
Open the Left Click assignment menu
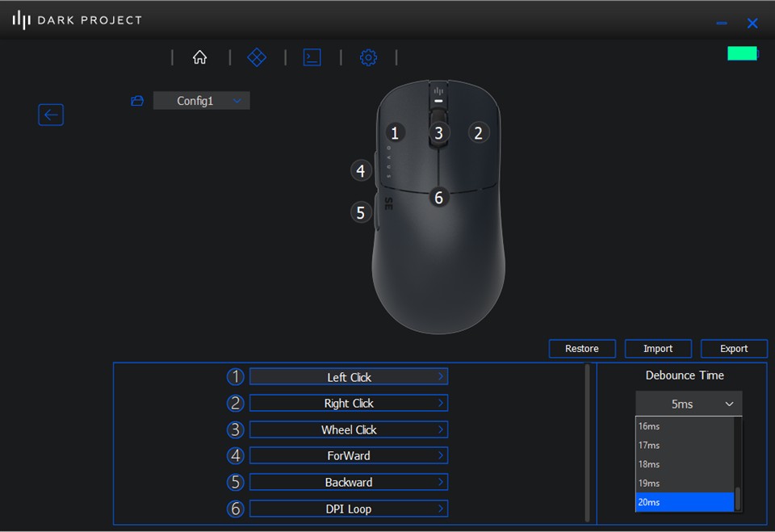(x=348, y=377)
